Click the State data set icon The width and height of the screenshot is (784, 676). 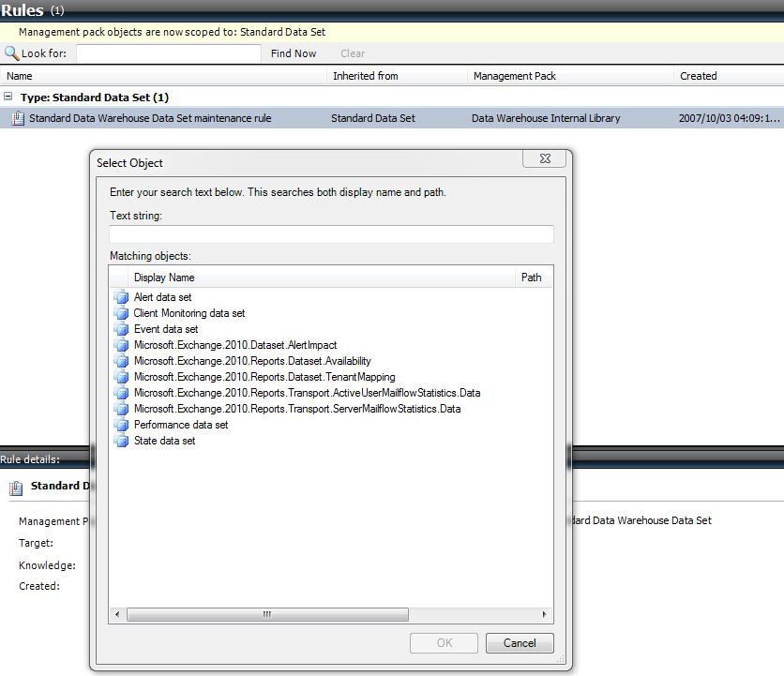[x=121, y=441]
